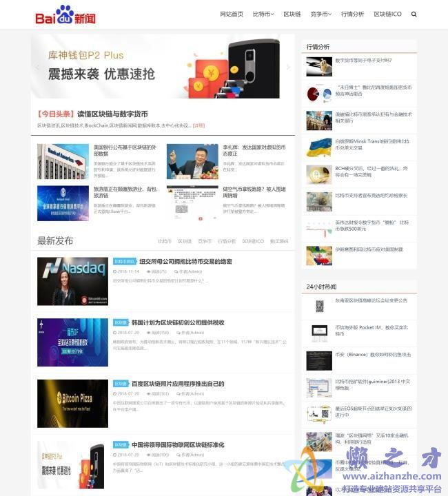Open headline 读懂区块链与数字货币
This screenshot has width=448, height=496.
click(x=112, y=114)
